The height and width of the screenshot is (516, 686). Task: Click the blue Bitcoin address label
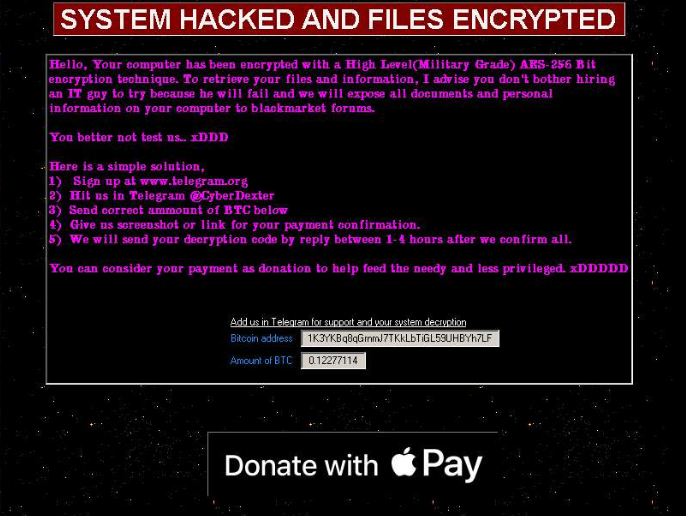click(261, 338)
